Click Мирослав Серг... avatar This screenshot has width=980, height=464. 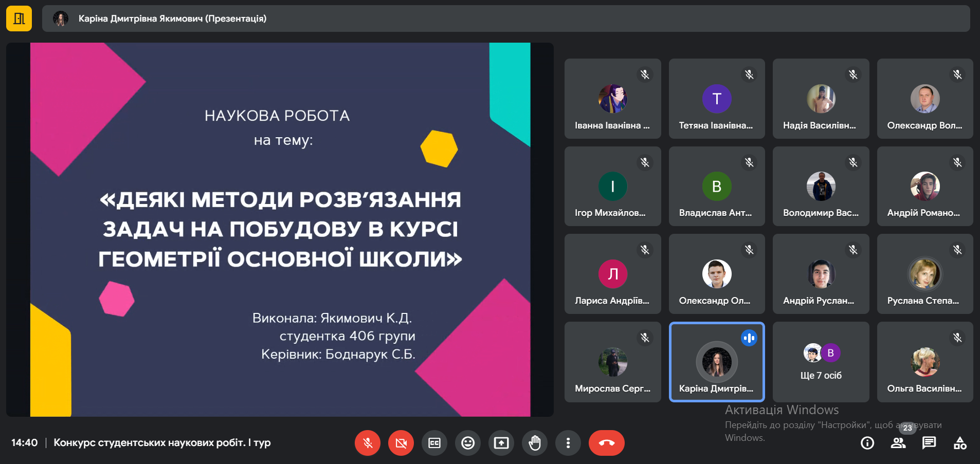(612, 362)
